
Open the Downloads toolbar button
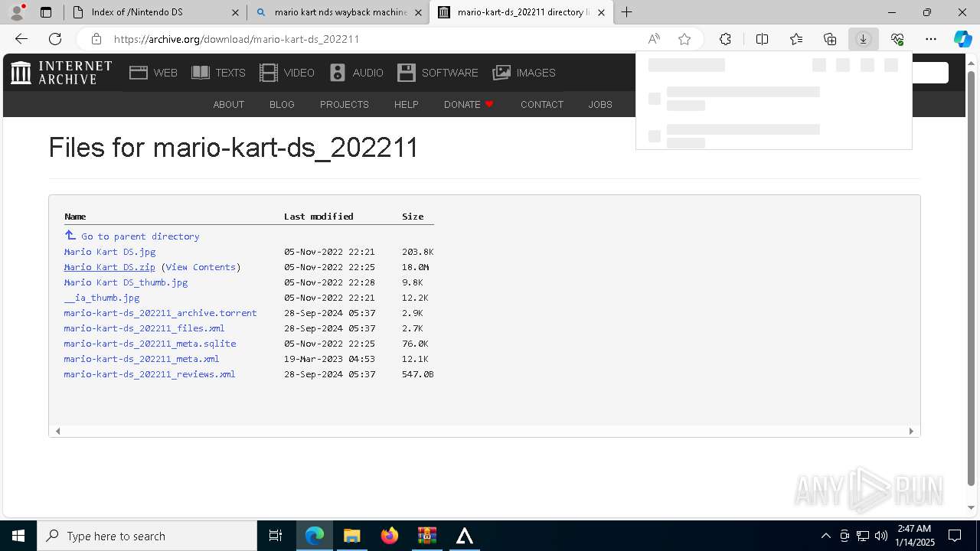coord(863,39)
